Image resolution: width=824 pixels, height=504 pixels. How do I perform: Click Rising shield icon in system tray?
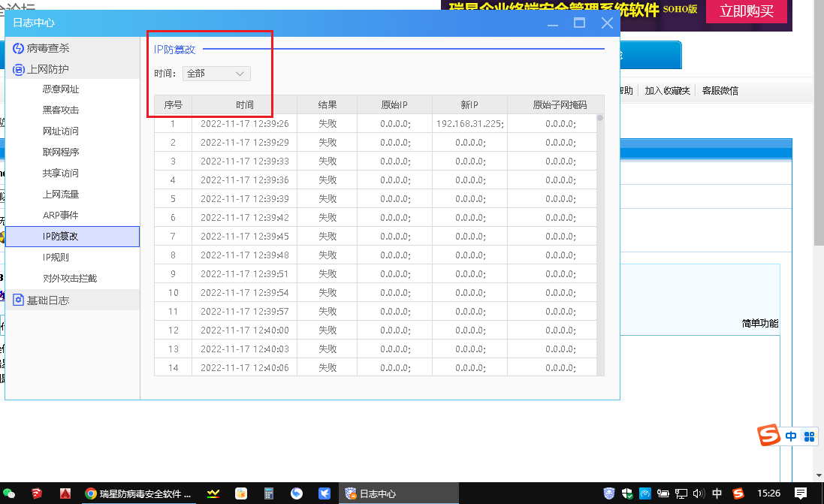coord(609,493)
